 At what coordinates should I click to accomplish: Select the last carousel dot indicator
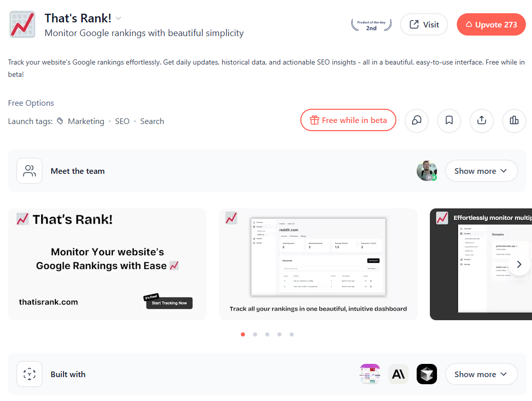pos(292,334)
